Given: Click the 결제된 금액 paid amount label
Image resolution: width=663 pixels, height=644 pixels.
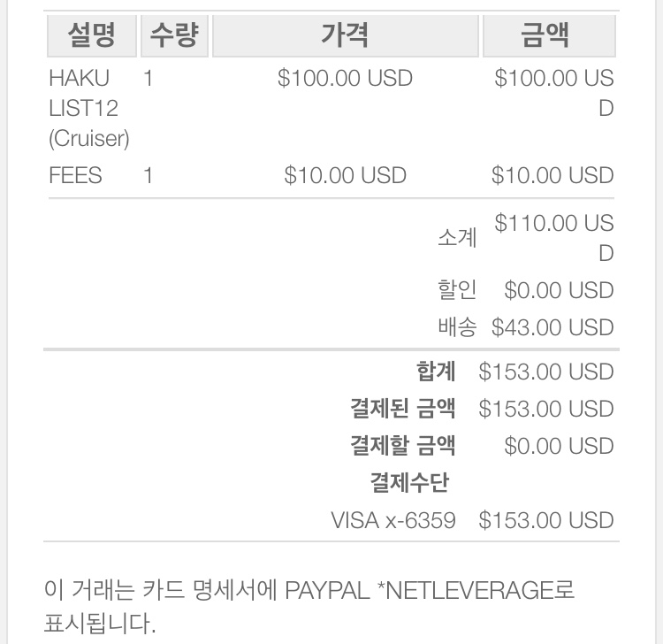Looking at the screenshot, I should tap(403, 409).
